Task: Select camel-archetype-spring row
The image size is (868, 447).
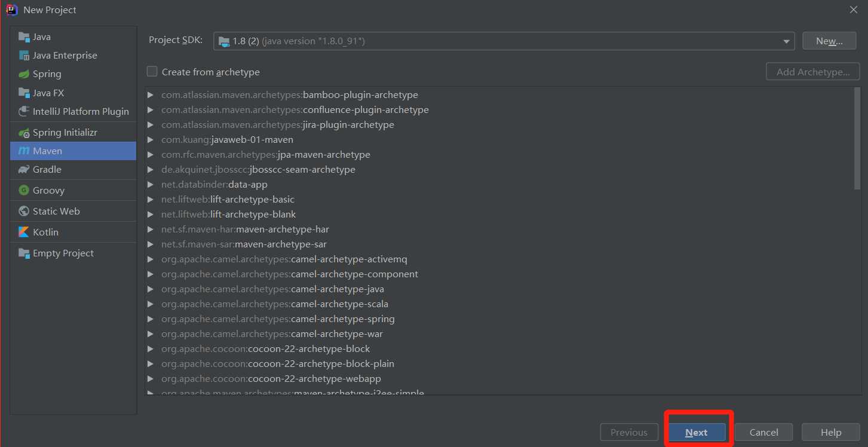Action: (x=499, y=319)
